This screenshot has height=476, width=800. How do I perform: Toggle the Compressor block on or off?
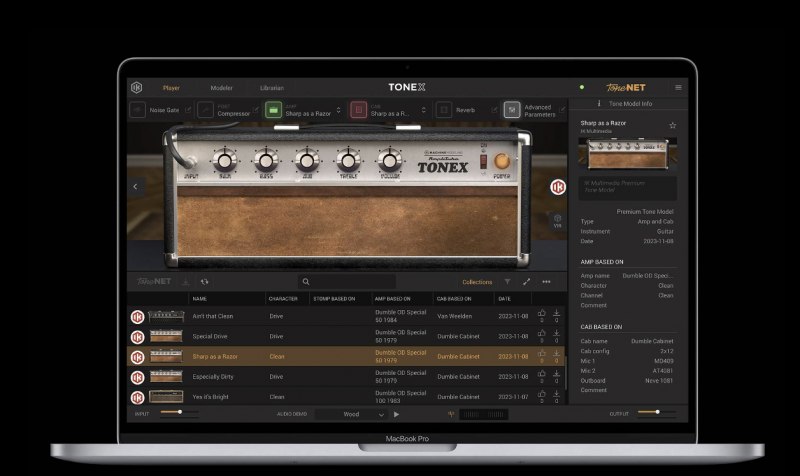[206, 110]
